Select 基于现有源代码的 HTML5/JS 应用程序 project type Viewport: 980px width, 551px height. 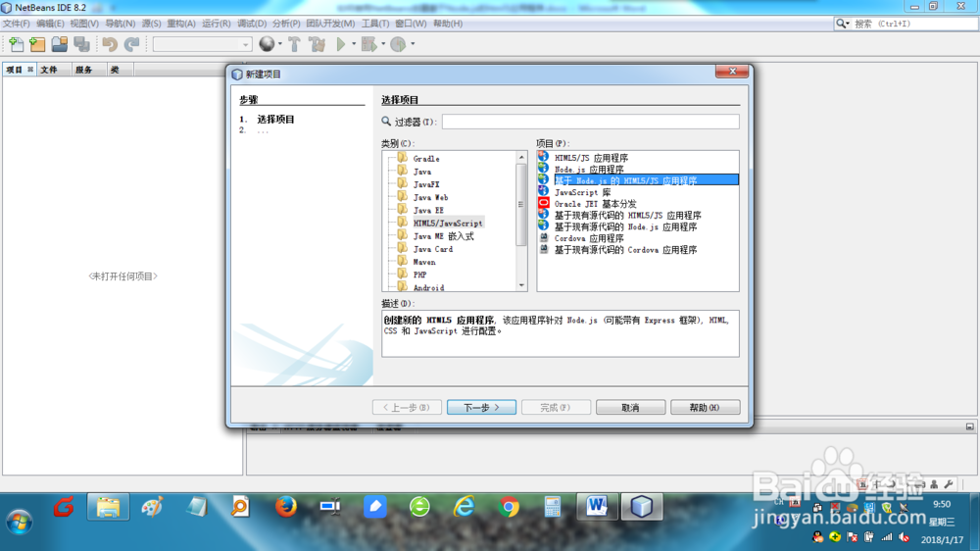pyautogui.click(x=627, y=215)
